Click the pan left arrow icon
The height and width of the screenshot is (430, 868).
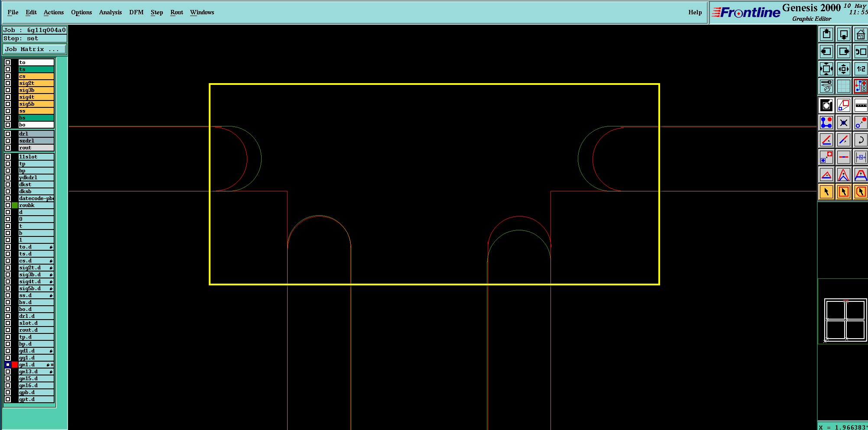[826, 52]
